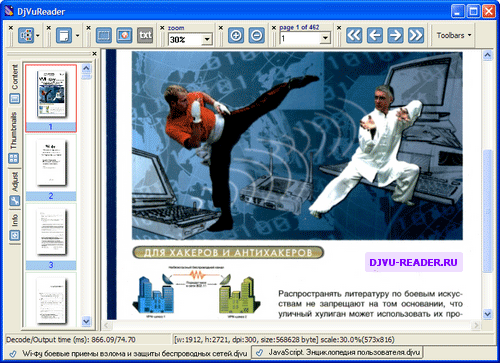Close the thumbnails side panel with X
Screen dimensions: 500x363
[x=94, y=53]
